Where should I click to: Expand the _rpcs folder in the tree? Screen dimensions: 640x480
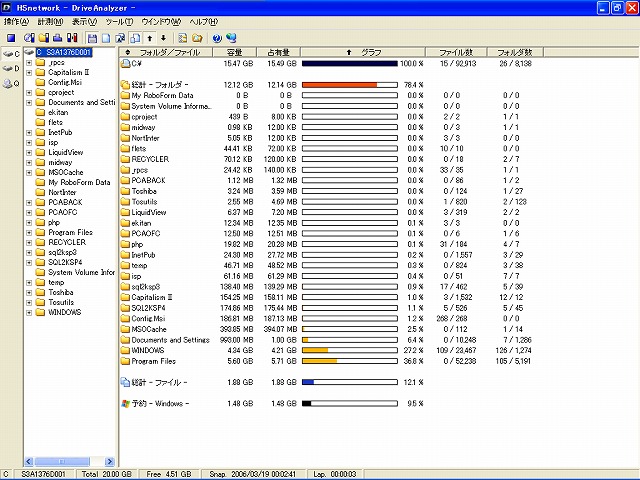(x=29, y=62)
